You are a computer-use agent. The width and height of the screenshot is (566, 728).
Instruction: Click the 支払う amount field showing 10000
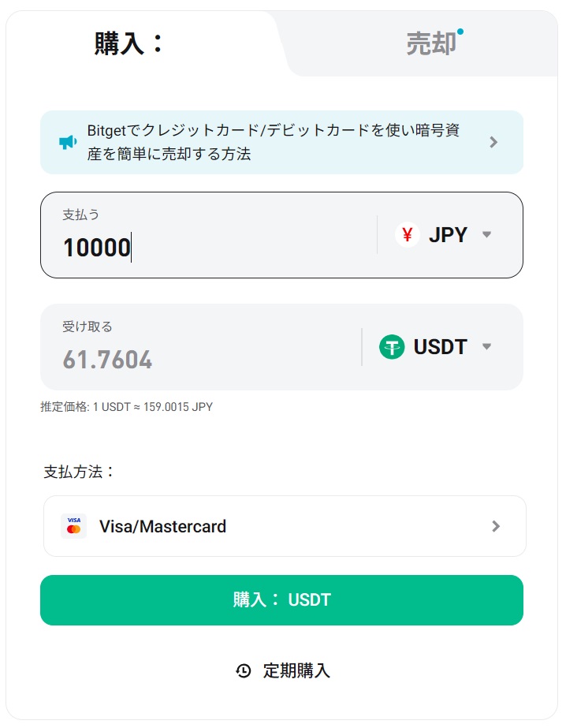click(205, 248)
